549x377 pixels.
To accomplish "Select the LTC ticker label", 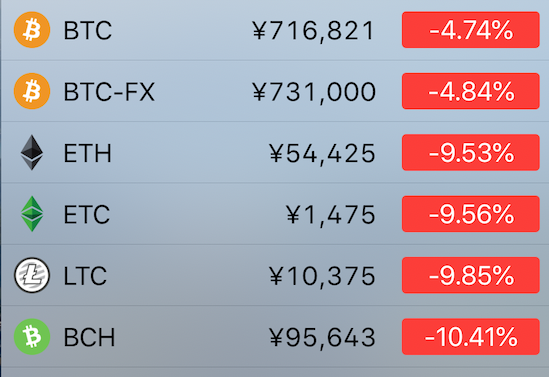I will [x=85, y=276].
